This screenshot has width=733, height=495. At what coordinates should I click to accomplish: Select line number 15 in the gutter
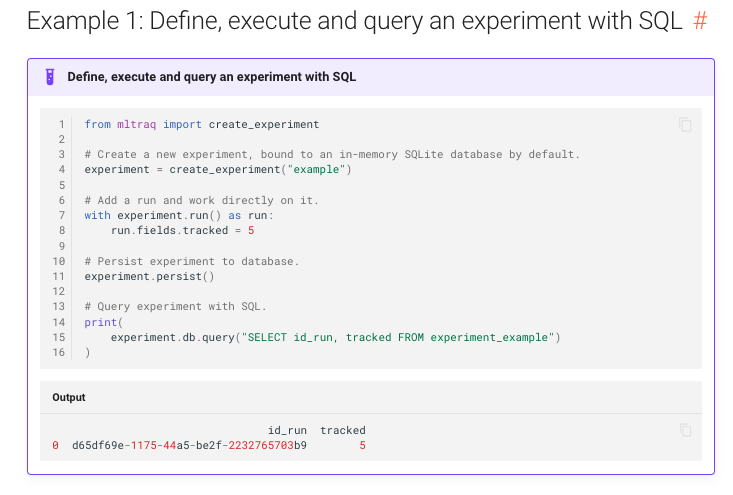tap(58, 338)
